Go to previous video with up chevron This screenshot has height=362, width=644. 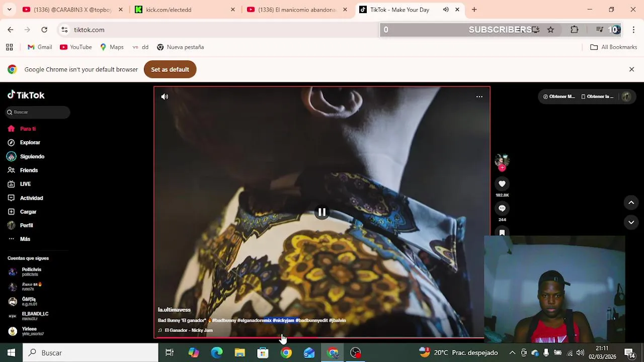tap(631, 203)
